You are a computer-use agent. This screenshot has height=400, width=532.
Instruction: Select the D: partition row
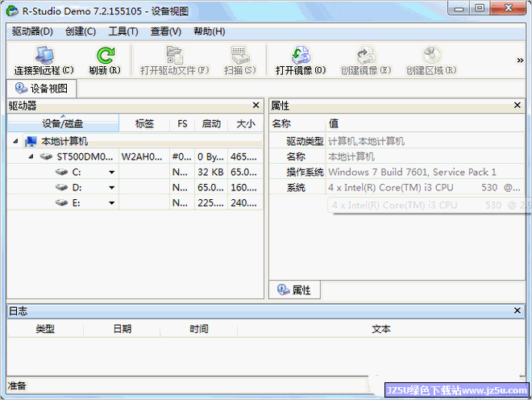tap(135, 187)
